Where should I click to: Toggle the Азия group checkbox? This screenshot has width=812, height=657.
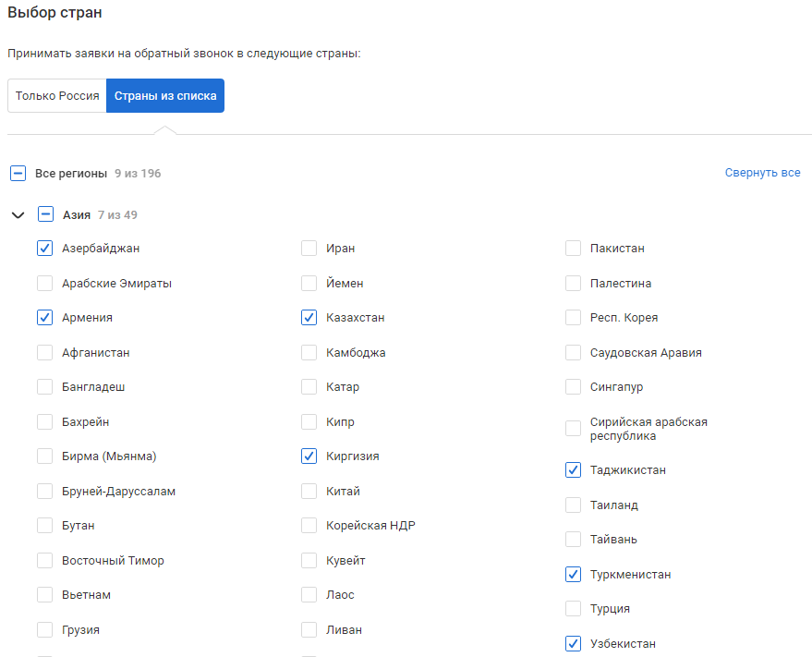pos(45,214)
